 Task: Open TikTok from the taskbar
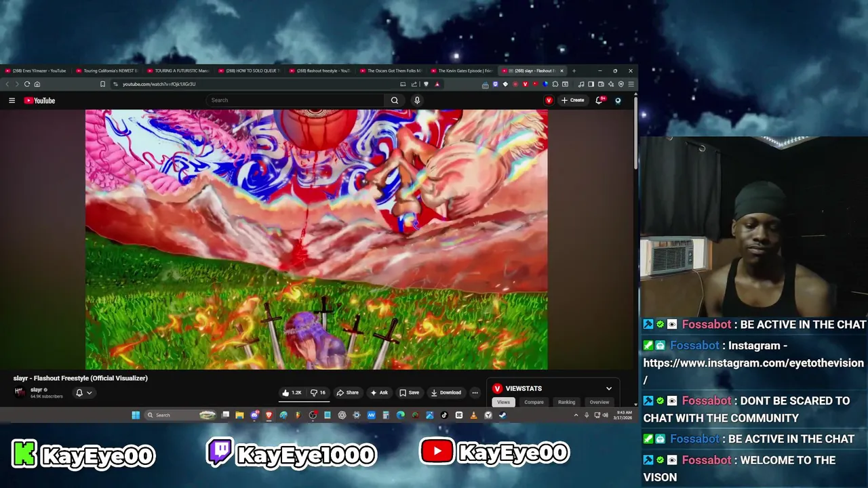click(x=444, y=415)
